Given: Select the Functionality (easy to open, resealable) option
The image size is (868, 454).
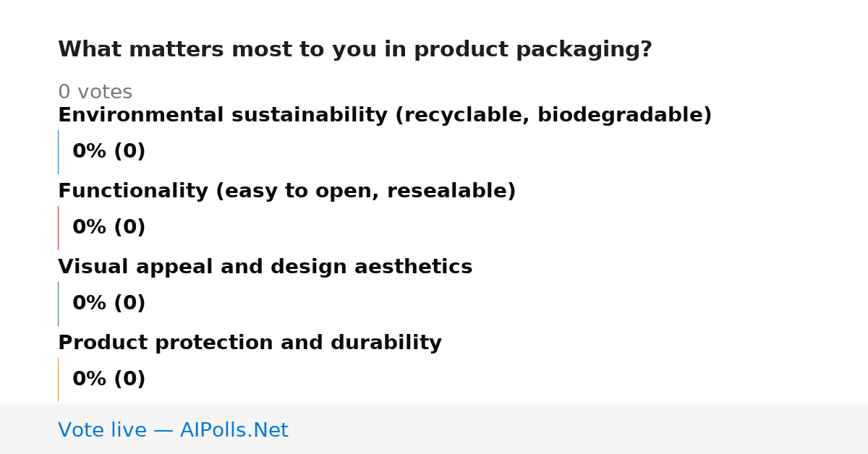Looking at the screenshot, I should pos(286,192).
